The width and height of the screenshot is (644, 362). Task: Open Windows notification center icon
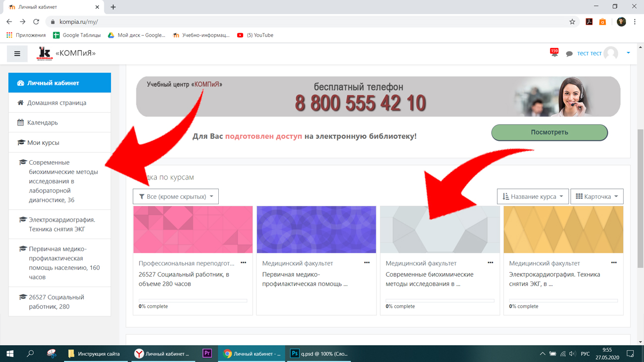click(630, 354)
